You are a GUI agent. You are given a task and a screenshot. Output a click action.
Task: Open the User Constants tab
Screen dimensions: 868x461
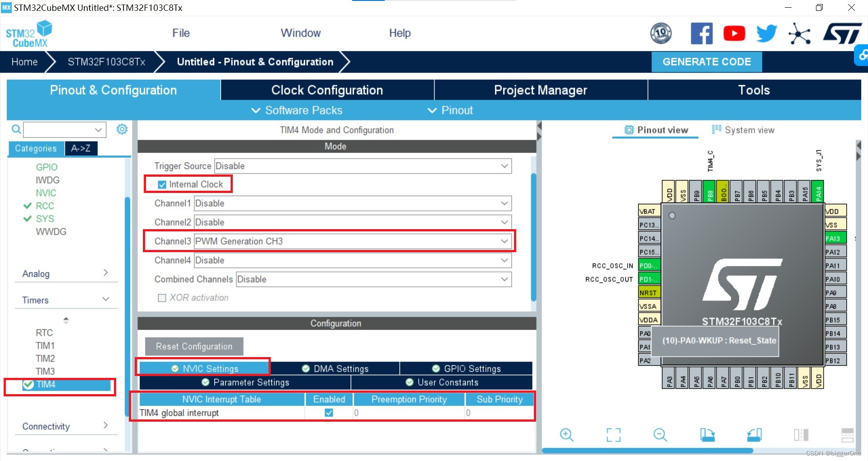tap(442, 382)
